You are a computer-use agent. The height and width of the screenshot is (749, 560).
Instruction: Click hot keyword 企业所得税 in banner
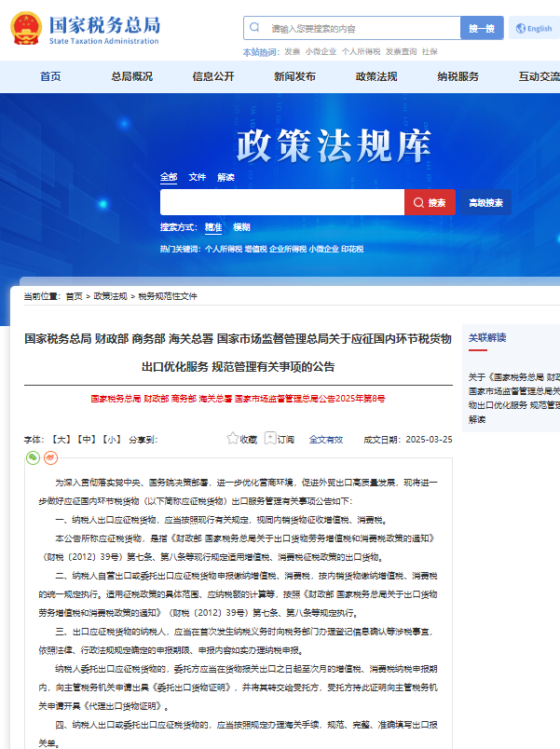(x=288, y=249)
